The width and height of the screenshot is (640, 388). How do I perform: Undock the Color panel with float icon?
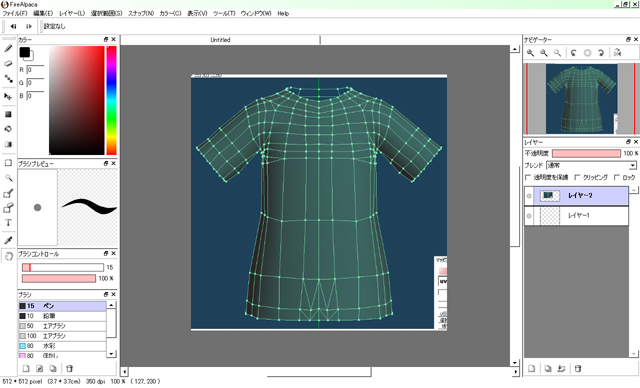pyautogui.click(x=106, y=40)
